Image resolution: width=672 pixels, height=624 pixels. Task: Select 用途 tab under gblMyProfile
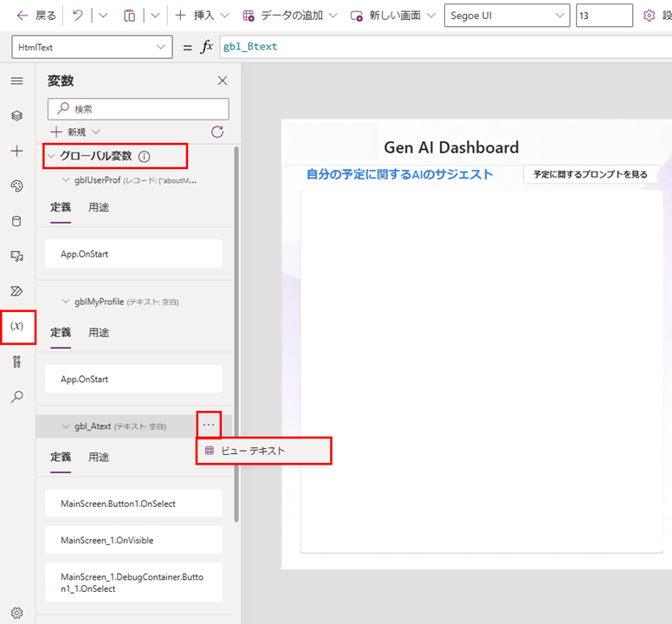(99, 333)
